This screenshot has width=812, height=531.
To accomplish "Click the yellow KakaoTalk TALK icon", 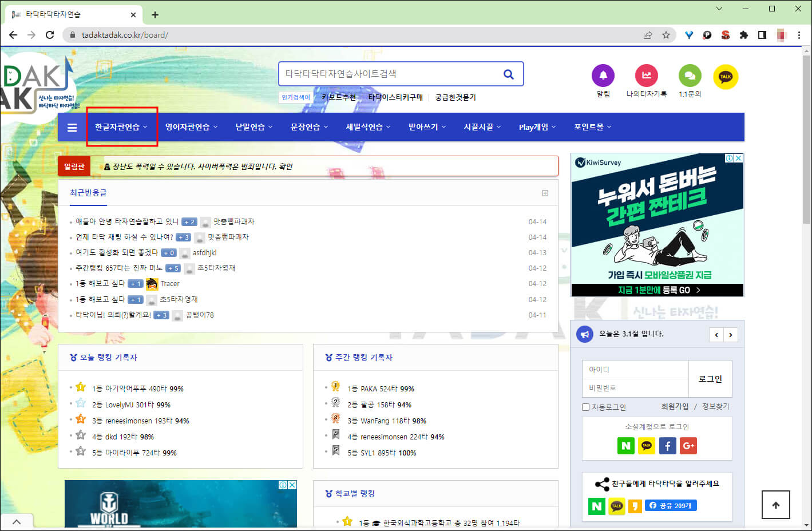I will 725,74.
